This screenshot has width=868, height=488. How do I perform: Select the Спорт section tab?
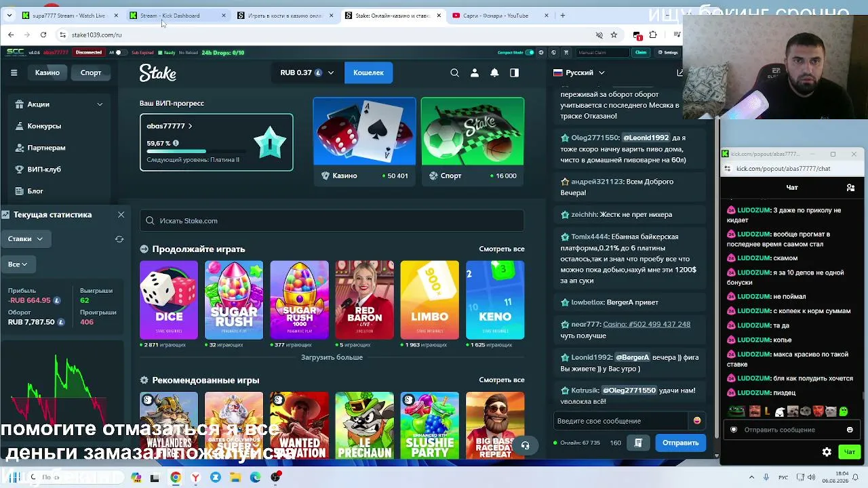91,73
